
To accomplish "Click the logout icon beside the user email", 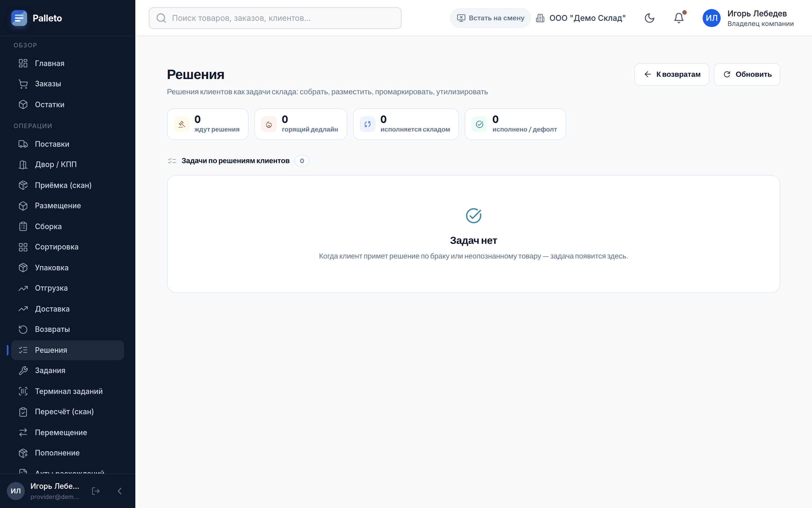I will point(96,491).
